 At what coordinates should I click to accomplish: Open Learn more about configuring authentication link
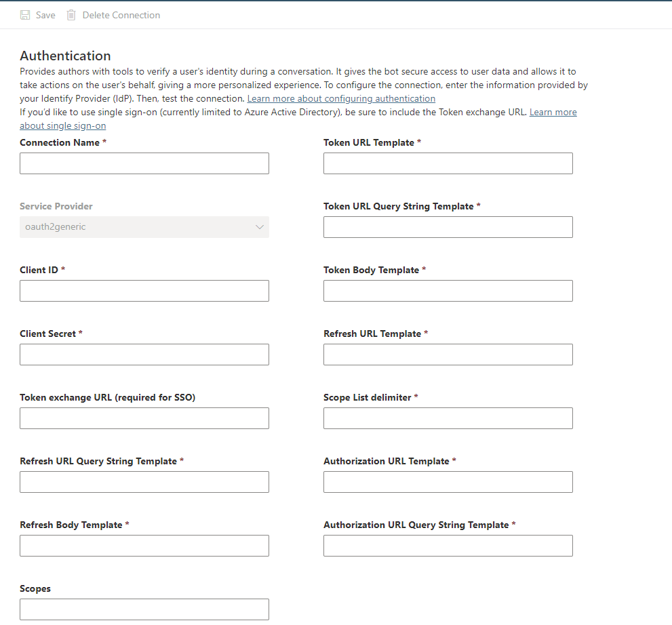pos(341,98)
